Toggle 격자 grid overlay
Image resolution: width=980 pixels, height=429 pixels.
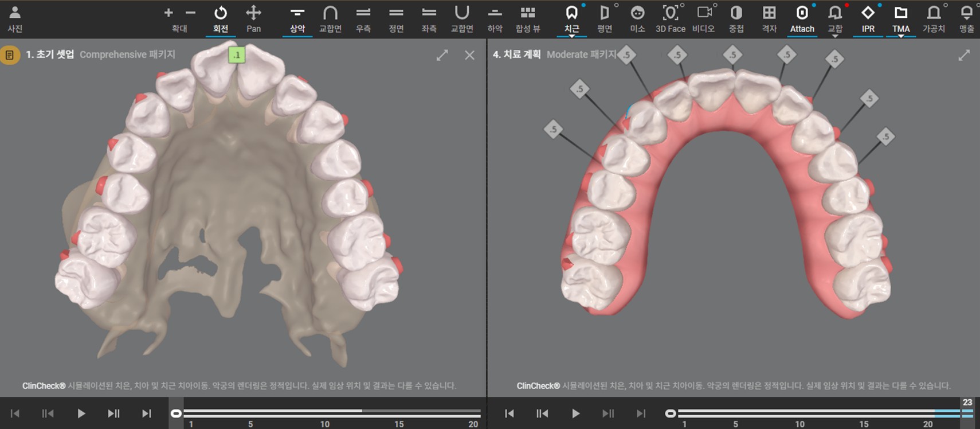pyautogui.click(x=769, y=19)
